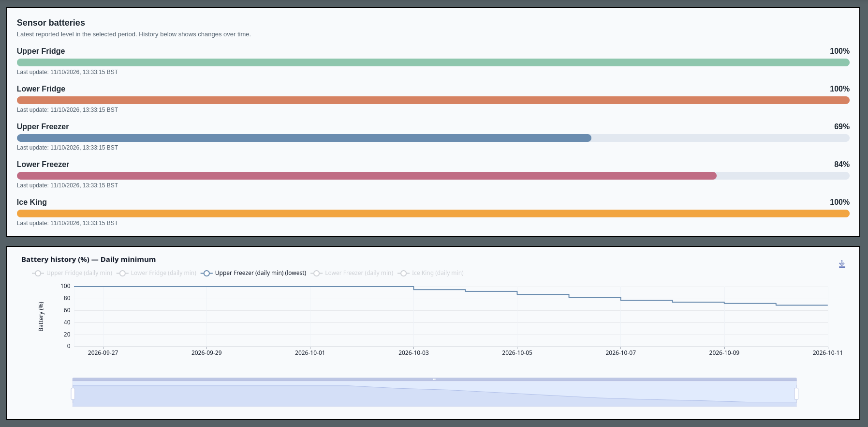Click the 2026-09-27 x-axis date label
Image resolution: width=868 pixels, height=427 pixels.
(x=103, y=353)
